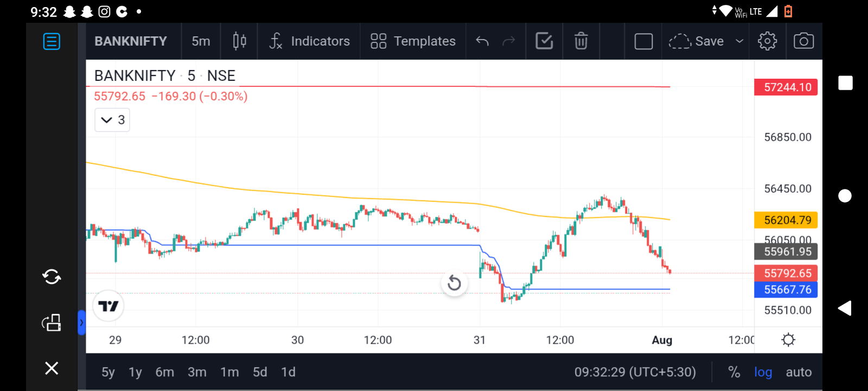The height and width of the screenshot is (391, 868).
Task: Save the chart layout
Action: pos(696,41)
